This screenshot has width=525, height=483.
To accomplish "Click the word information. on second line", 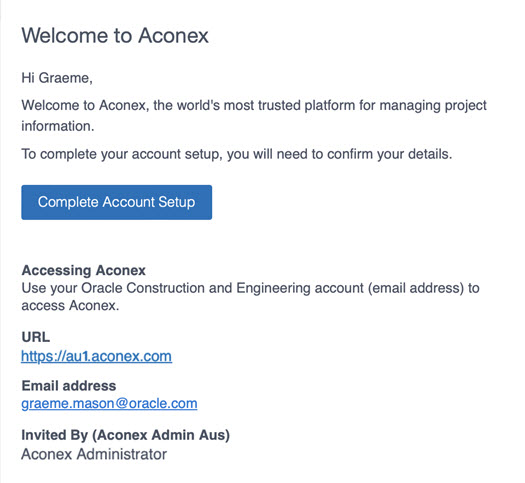I will (x=58, y=127).
